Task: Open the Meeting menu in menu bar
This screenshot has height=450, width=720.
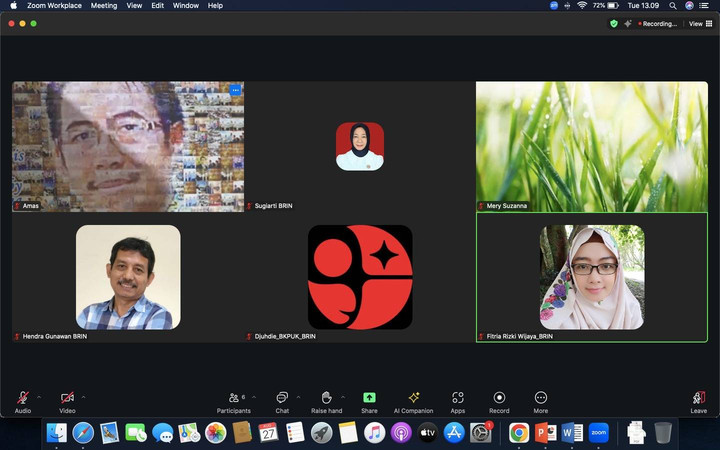Action: tap(104, 5)
